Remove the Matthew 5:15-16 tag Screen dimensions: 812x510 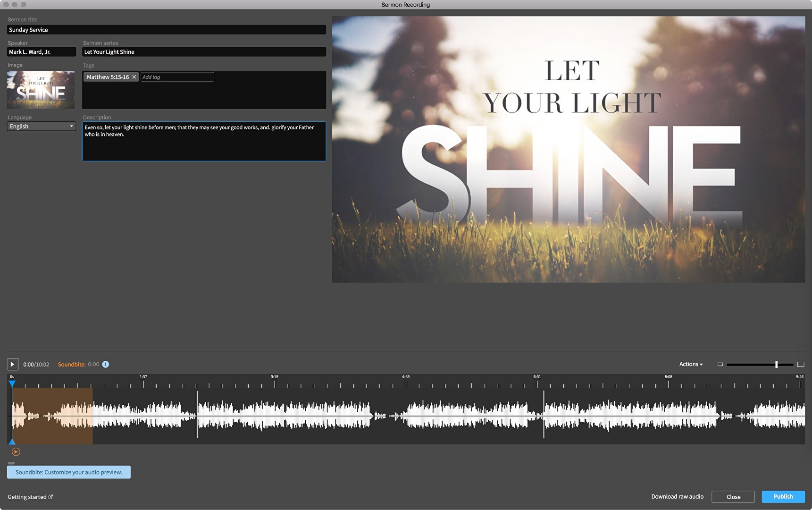pos(134,77)
